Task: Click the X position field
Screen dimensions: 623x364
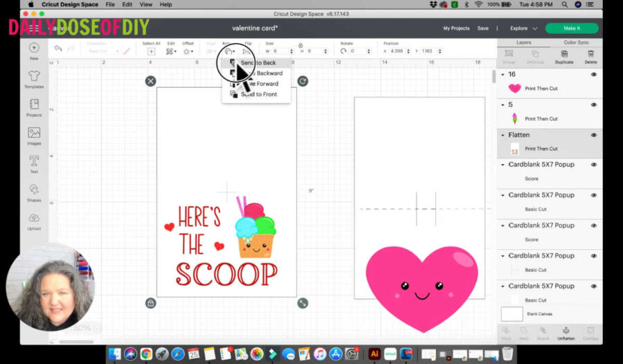Action: (397, 51)
